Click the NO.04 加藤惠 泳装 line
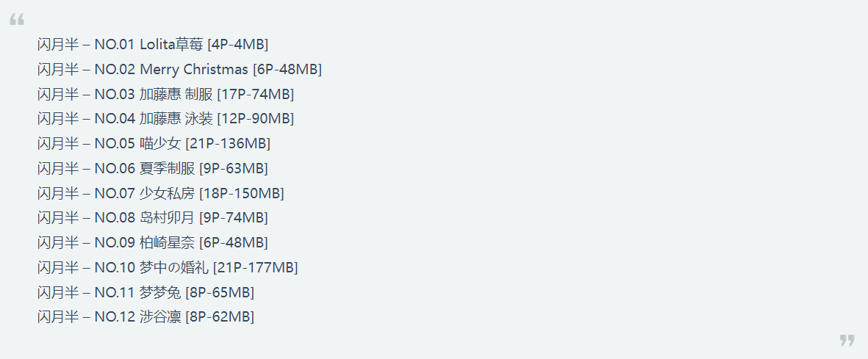The width and height of the screenshot is (868, 359). point(165,118)
